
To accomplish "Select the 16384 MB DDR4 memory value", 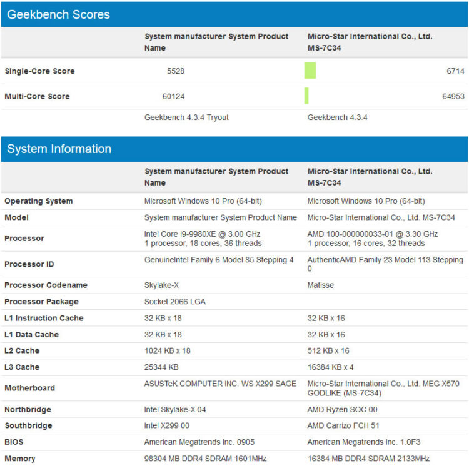I will [368, 459].
